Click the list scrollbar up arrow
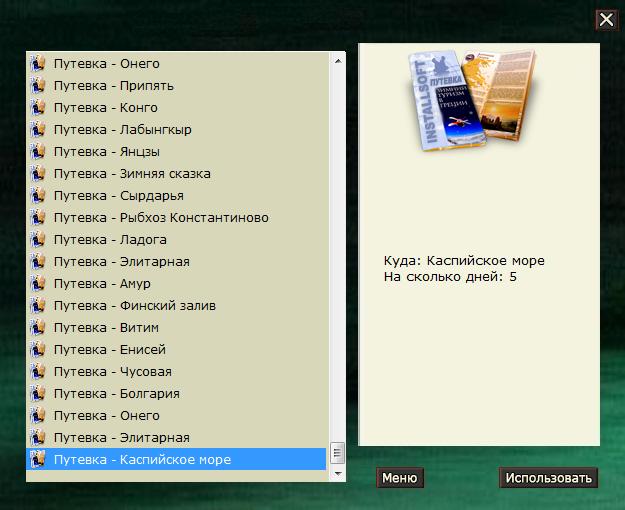625x510 pixels. pos(338,61)
